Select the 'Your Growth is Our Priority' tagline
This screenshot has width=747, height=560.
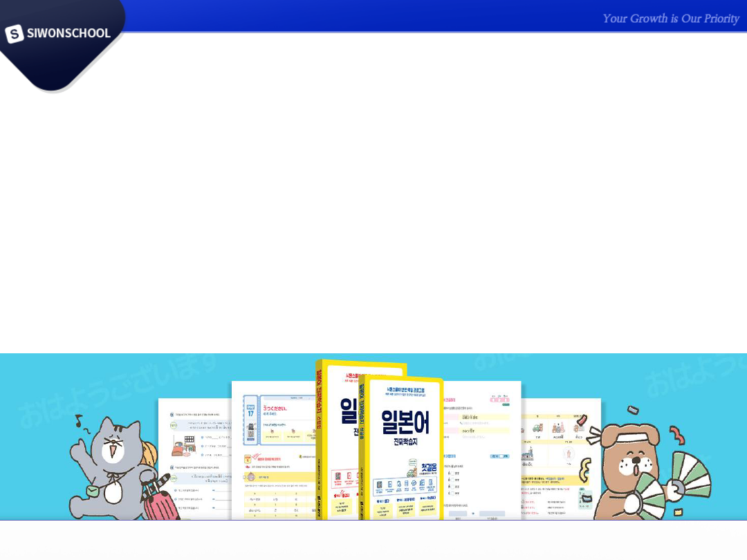(671, 19)
